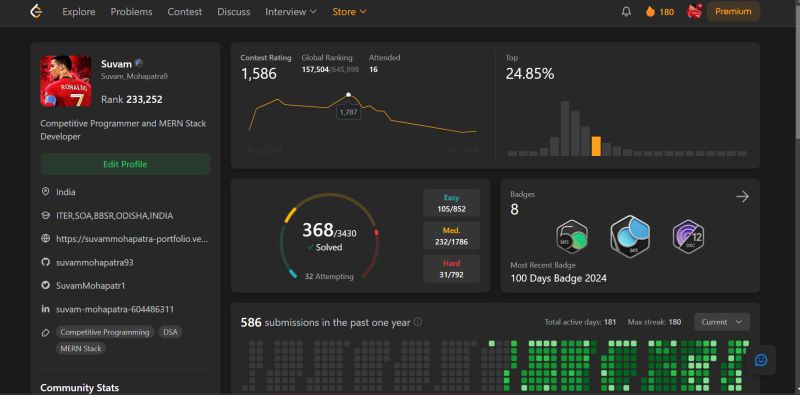Go to the Problems page
Screen dimensions: 800x395
(x=131, y=12)
